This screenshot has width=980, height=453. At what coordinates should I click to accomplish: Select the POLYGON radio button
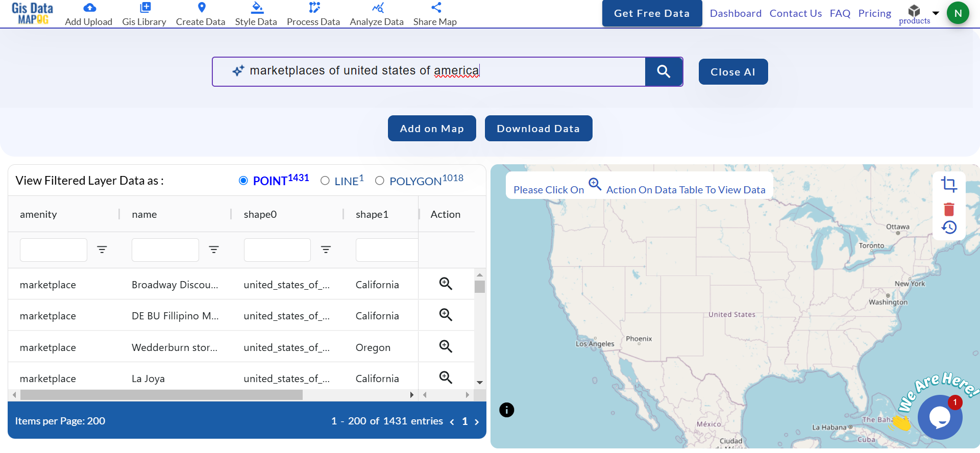(x=380, y=181)
